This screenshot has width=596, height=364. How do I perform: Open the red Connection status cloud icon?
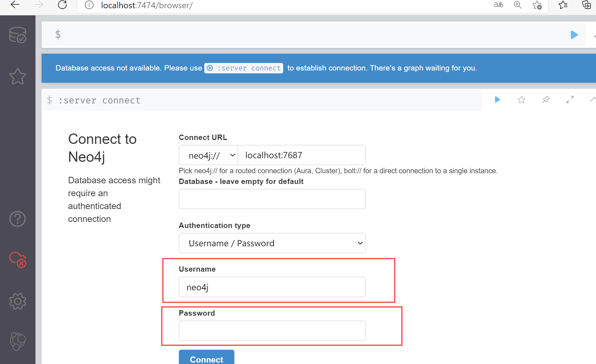18,259
